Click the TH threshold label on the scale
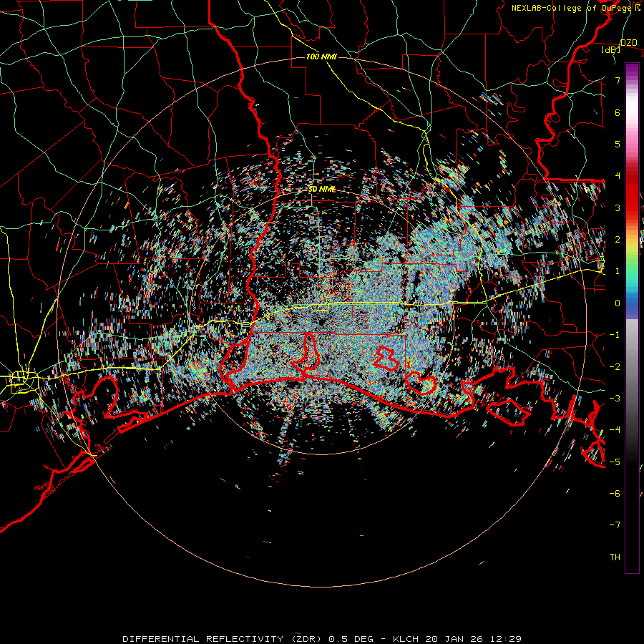The image size is (644, 644). point(615,557)
